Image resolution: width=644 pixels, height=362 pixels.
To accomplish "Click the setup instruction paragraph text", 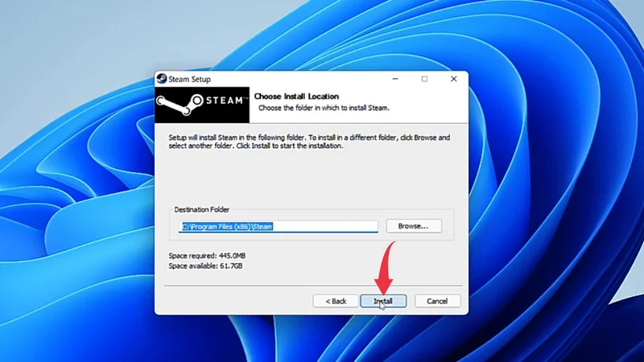I will click(x=309, y=142).
